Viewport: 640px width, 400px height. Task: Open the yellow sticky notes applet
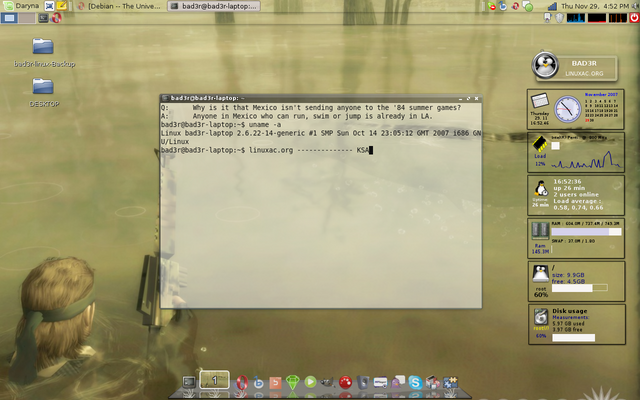point(62,6)
